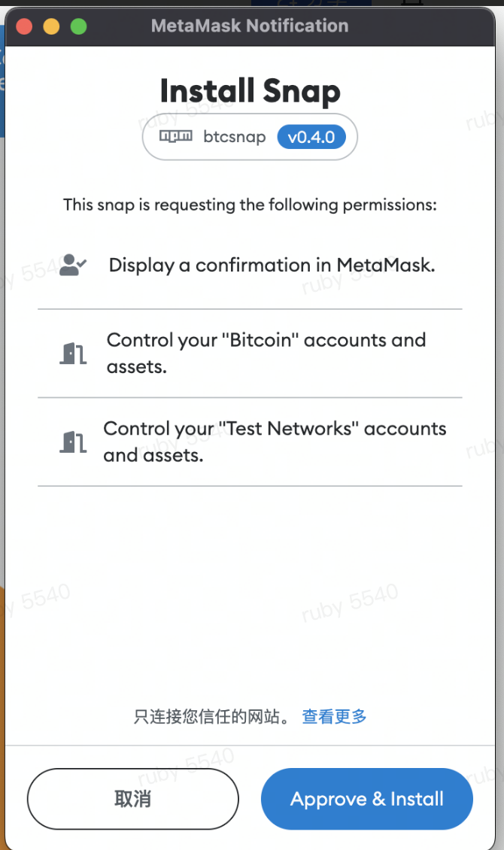Screen dimensions: 504x850
Task: Click the btcsnap package name
Action: [x=234, y=138]
